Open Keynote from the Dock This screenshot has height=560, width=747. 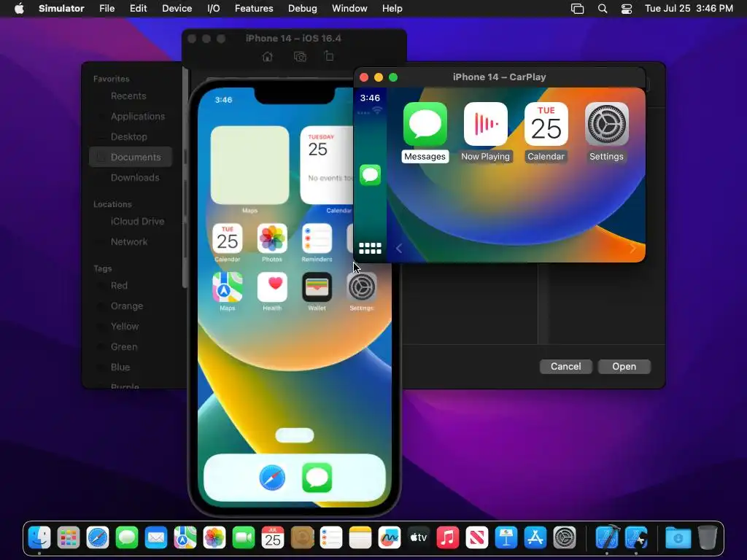tap(506, 538)
